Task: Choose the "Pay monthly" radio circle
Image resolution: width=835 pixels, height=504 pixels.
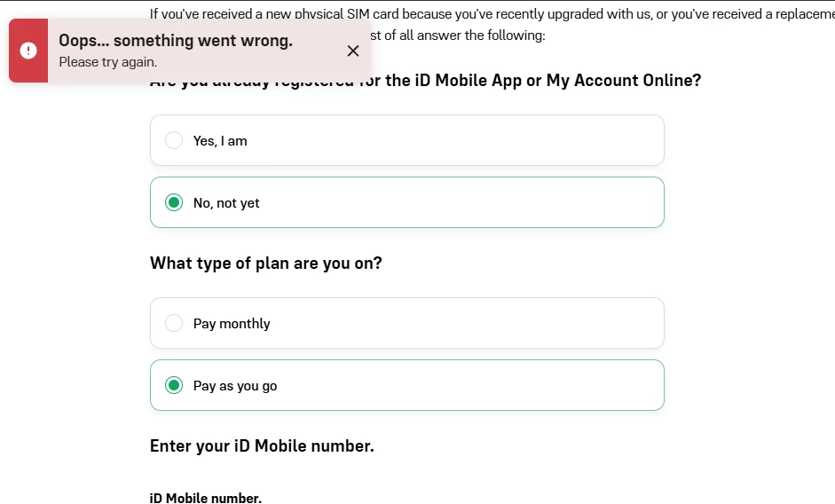Action: (174, 323)
